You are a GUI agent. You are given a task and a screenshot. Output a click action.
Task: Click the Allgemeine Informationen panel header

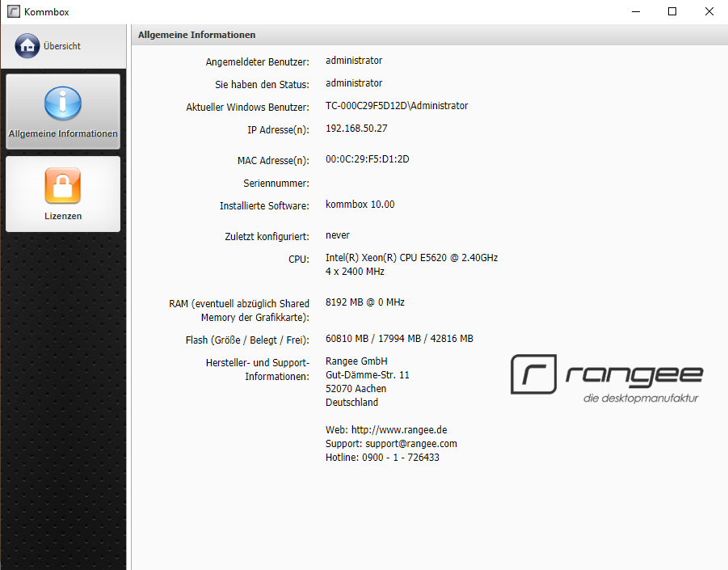coord(197,35)
